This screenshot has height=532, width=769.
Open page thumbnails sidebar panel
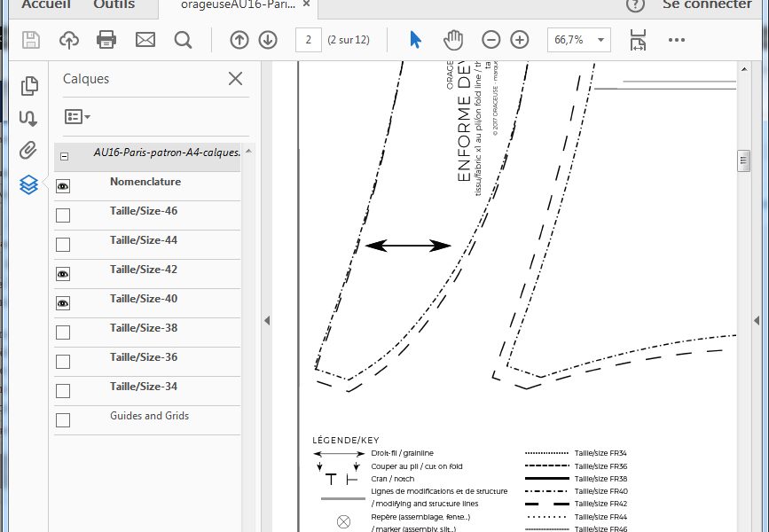coord(29,86)
